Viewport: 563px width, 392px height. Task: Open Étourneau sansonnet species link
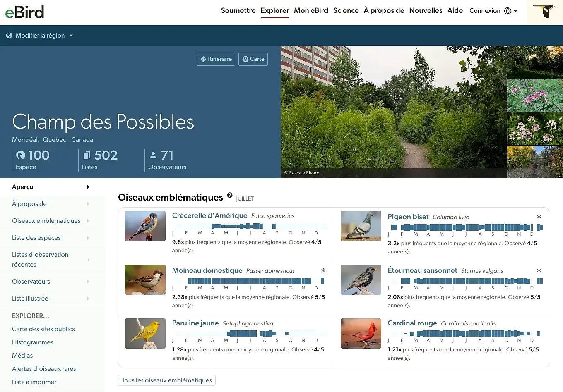point(422,270)
